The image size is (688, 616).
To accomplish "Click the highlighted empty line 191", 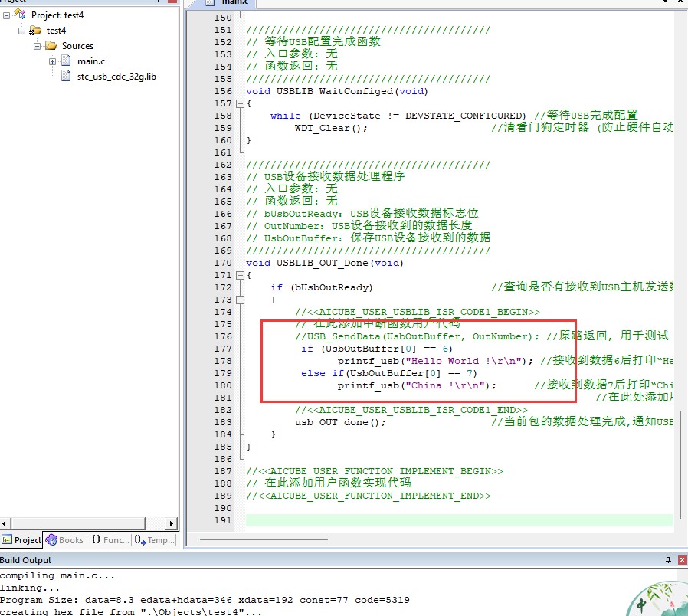I will coord(459,520).
